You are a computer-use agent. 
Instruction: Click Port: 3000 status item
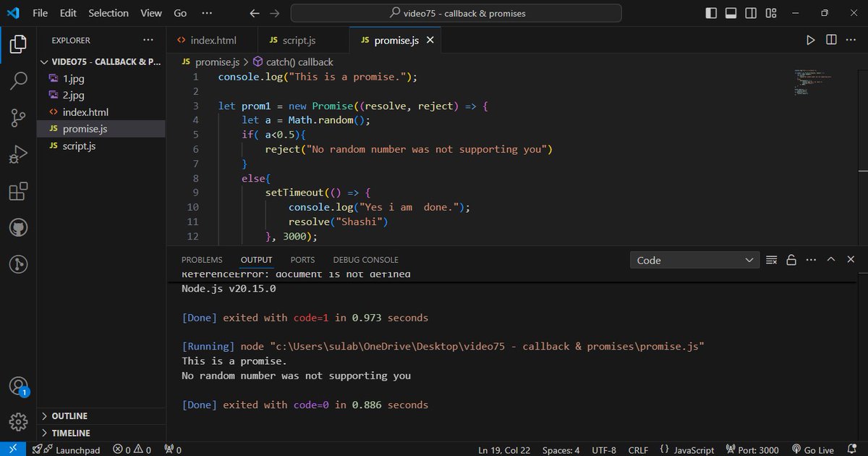click(x=752, y=449)
